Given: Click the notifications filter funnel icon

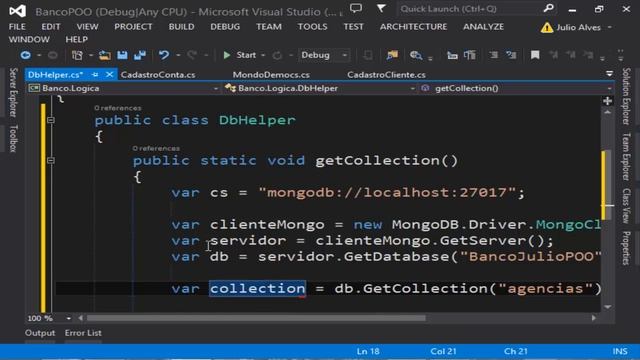Looking at the screenshot, I should coord(381,8).
